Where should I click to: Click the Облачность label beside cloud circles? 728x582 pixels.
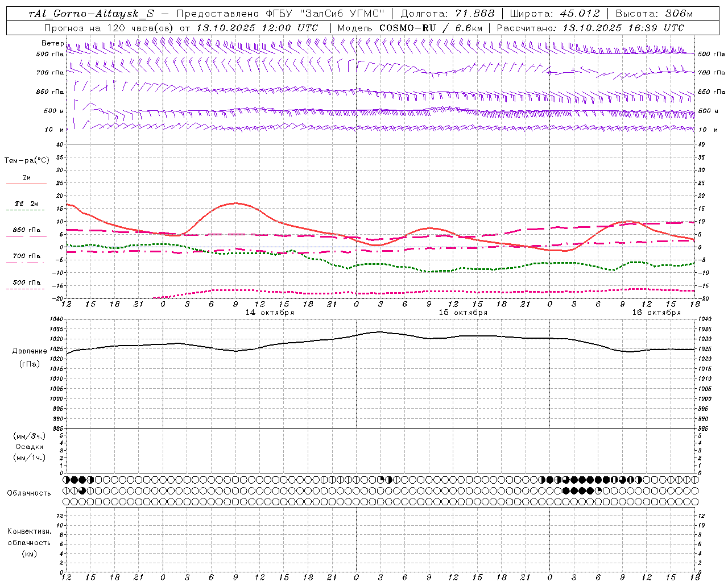pos(29,493)
